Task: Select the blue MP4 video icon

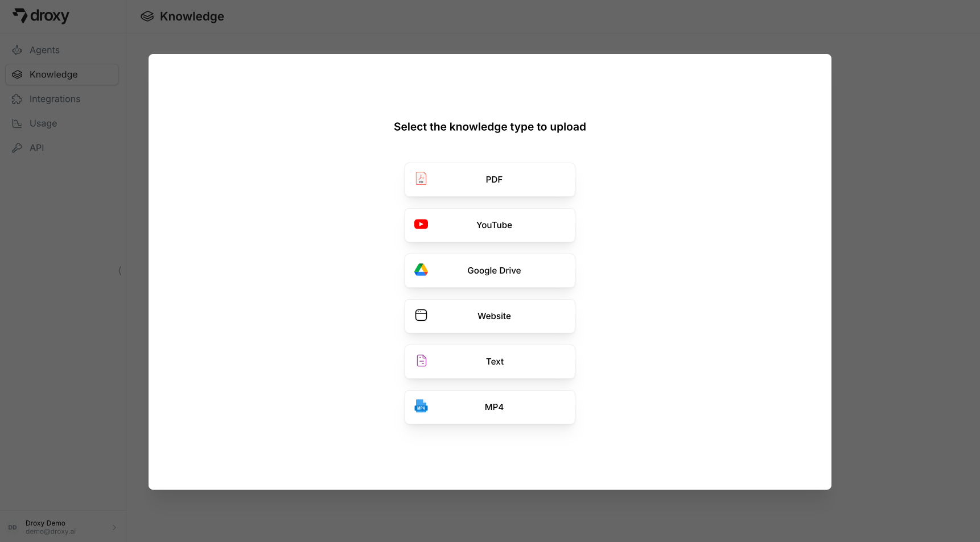Action: click(421, 407)
